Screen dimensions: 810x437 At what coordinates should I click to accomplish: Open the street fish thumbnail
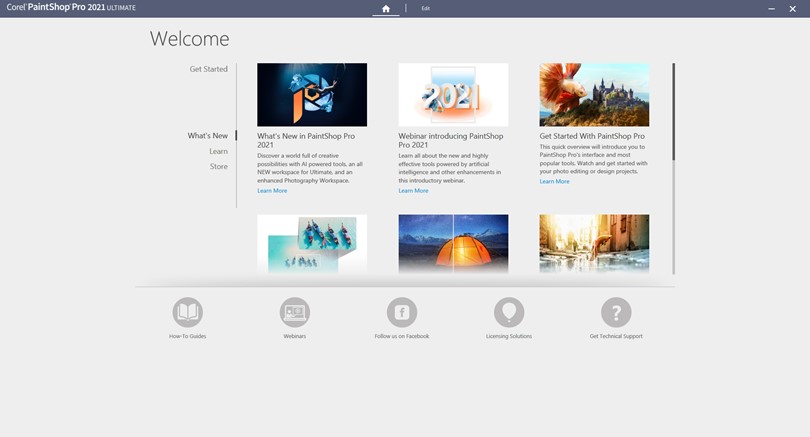click(594, 244)
